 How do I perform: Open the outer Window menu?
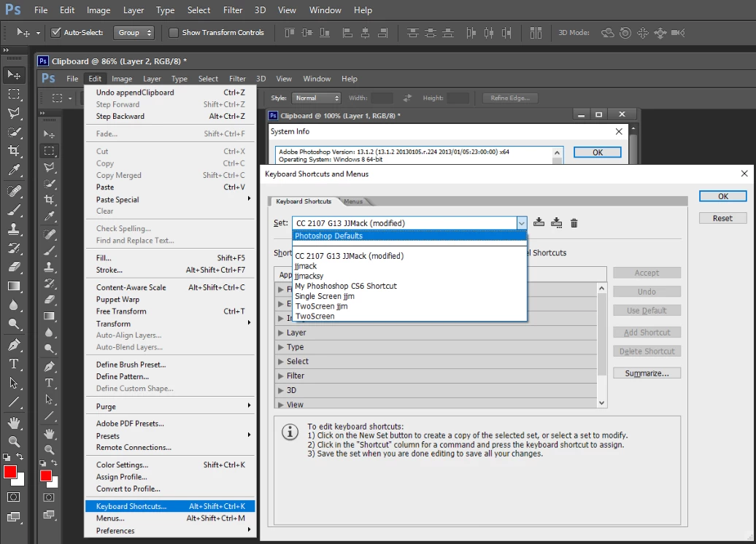tap(325, 10)
